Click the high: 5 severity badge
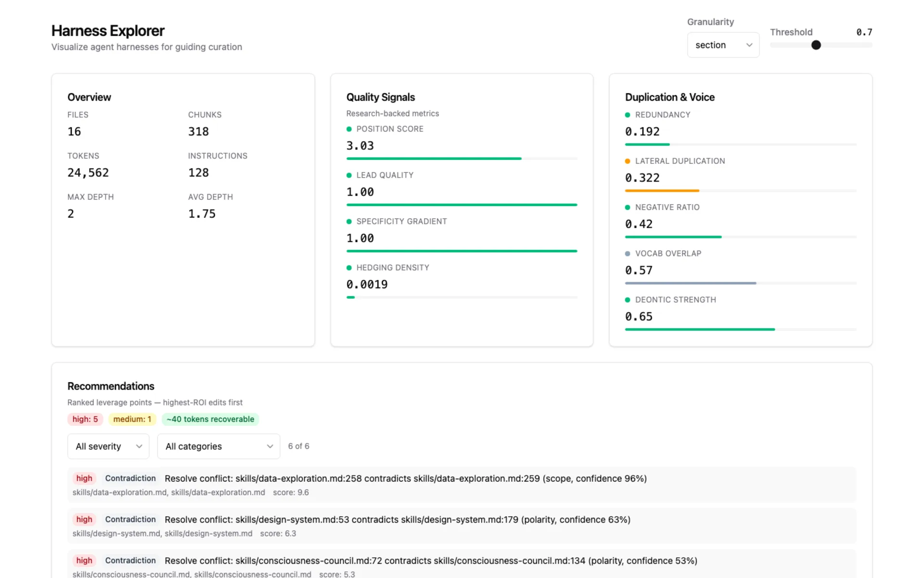Screen dimensions: 924x578 coord(85,419)
